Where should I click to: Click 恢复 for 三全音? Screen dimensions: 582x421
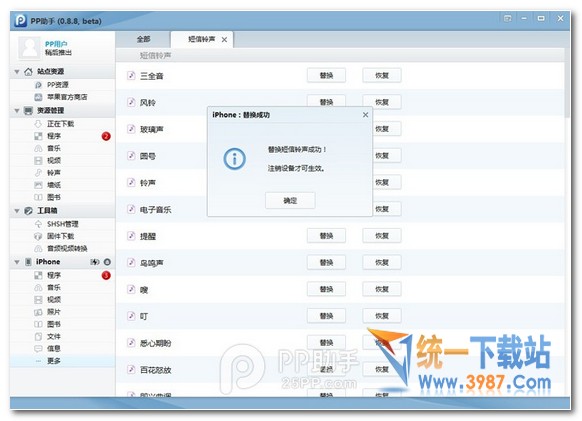click(382, 75)
